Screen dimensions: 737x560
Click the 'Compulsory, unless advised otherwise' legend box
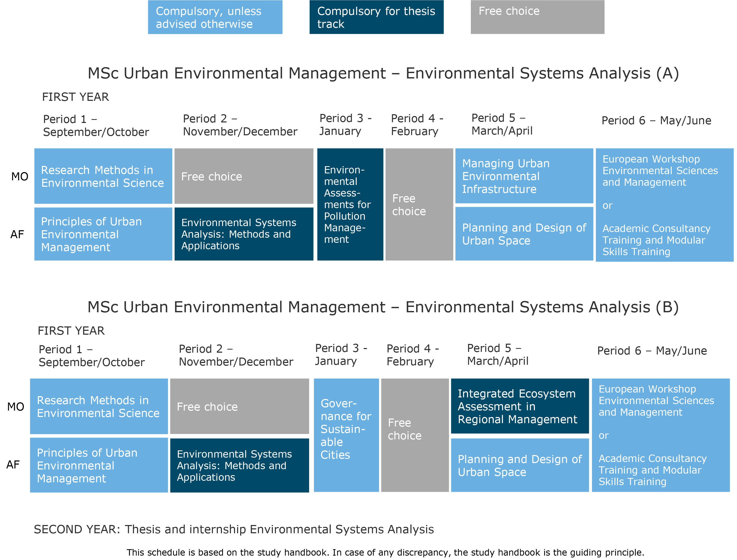[x=215, y=17]
